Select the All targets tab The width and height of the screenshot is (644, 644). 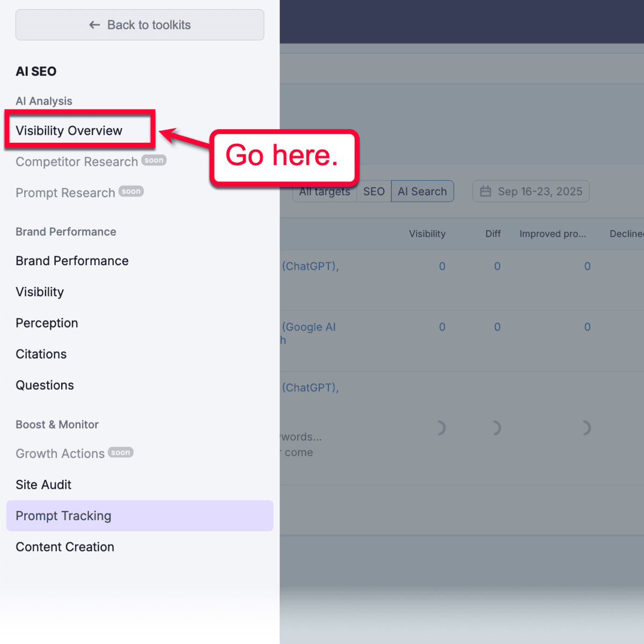click(325, 191)
